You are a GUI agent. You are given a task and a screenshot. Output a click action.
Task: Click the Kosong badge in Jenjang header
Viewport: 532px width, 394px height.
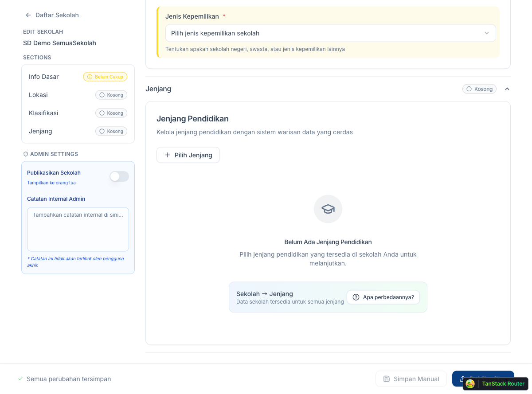click(x=479, y=89)
